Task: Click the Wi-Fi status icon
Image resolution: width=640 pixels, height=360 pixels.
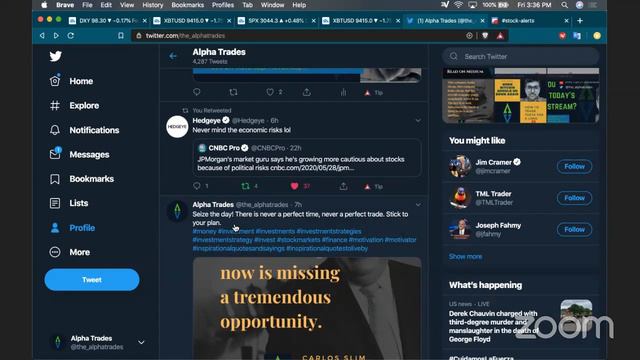Action: coord(458,5)
